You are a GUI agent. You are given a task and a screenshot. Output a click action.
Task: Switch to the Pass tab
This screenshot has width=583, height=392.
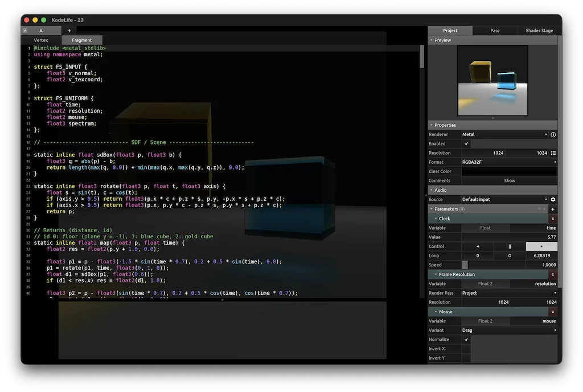tap(495, 31)
